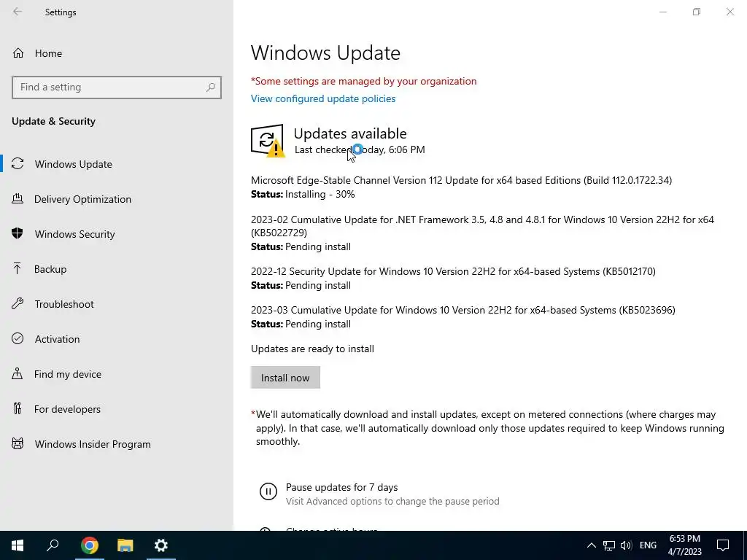The image size is (747, 560).
Task: Launch Google Chrome from the taskbar
Action: point(89,545)
